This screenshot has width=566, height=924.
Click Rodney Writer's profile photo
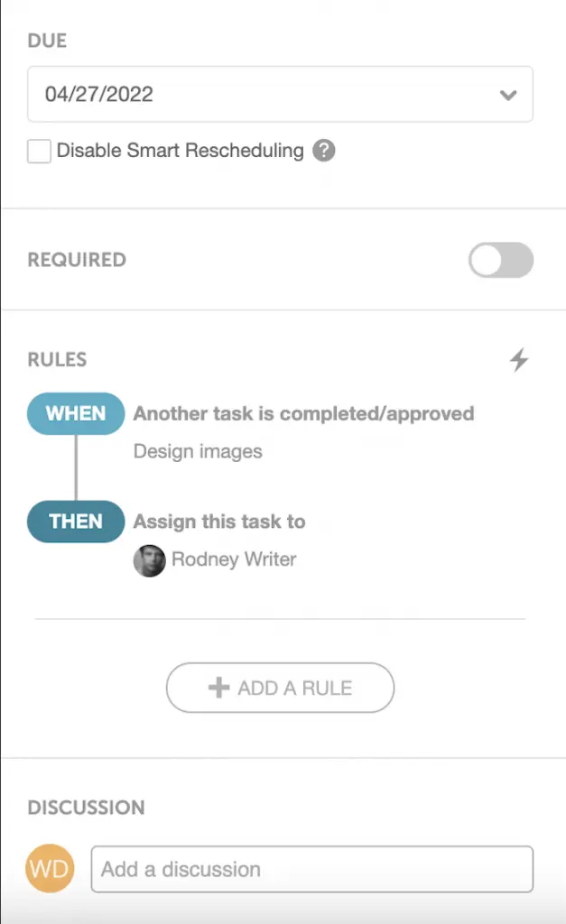[x=149, y=560]
